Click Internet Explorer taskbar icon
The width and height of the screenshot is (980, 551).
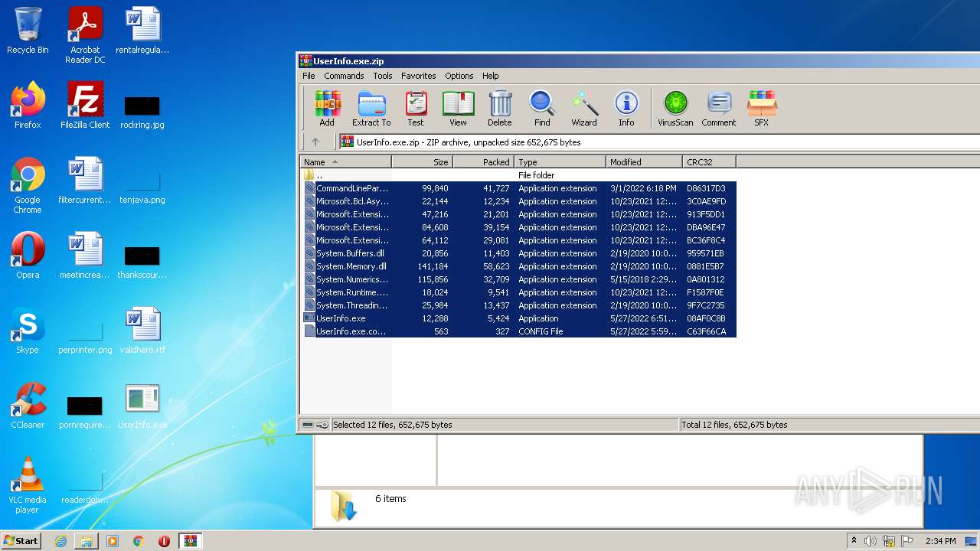click(x=60, y=541)
